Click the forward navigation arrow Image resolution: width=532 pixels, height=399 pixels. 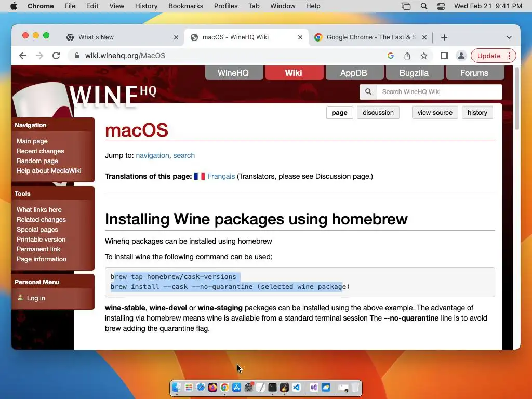tap(39, 56)
